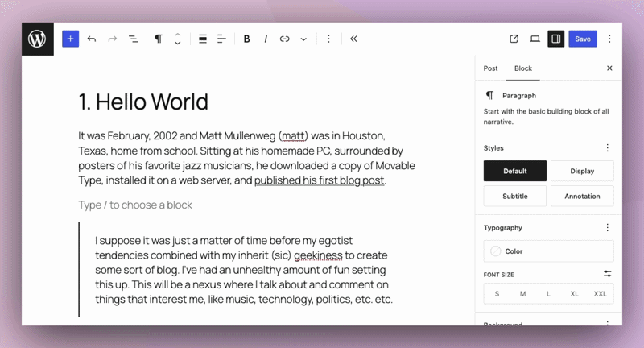The height and width of the screenshot is (348, 644).
Task: Toggle custom font size control
Action: point(608,274)
